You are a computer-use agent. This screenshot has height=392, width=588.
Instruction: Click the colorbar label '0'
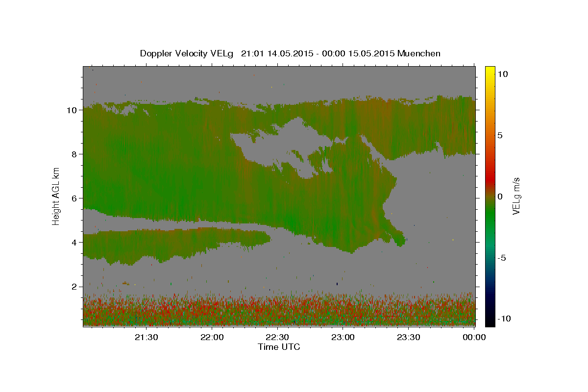click(500, 196)
